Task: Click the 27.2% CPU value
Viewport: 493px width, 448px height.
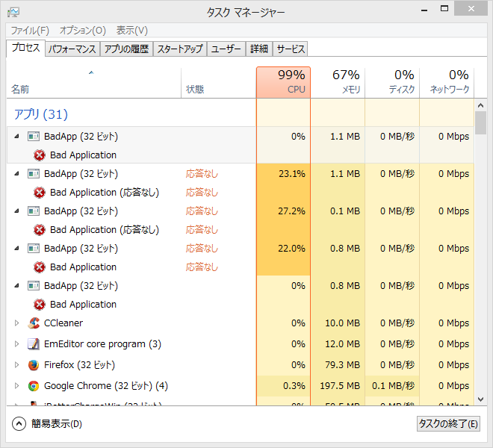Action: (292, 211)
